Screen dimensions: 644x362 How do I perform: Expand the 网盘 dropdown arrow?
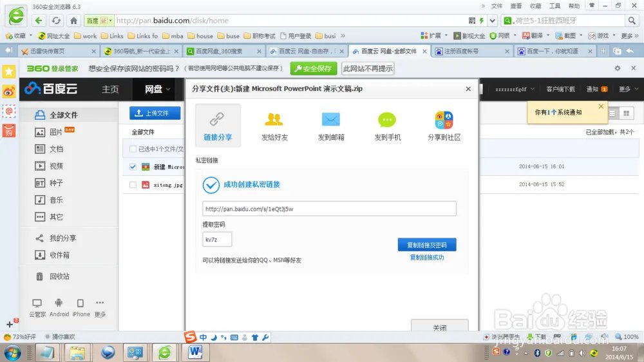click(168, 89)
